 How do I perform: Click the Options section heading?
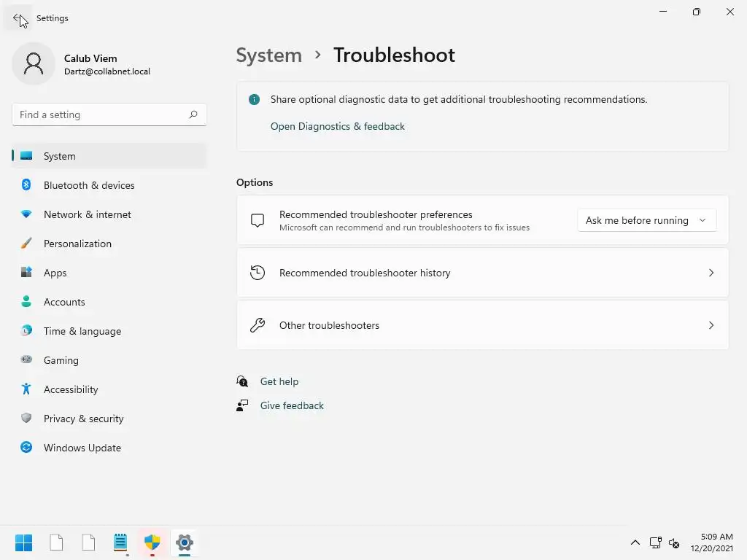coord(255,182)
